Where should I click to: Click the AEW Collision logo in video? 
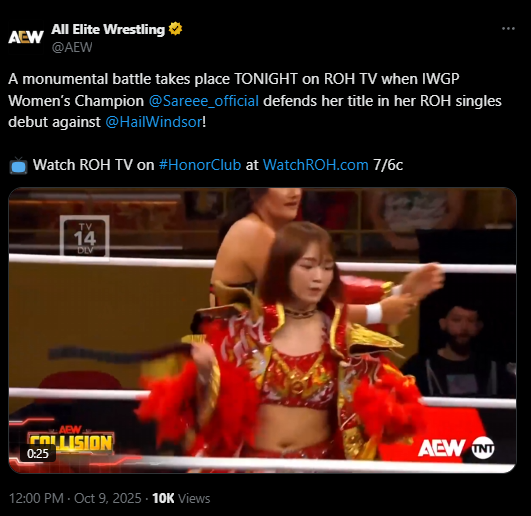tap(70, 439)
